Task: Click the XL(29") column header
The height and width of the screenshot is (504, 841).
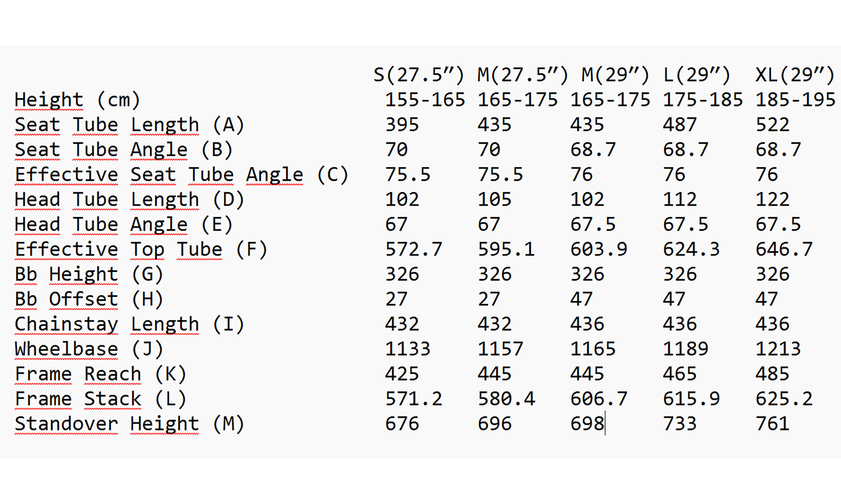Action: click(x=794, y=75)
